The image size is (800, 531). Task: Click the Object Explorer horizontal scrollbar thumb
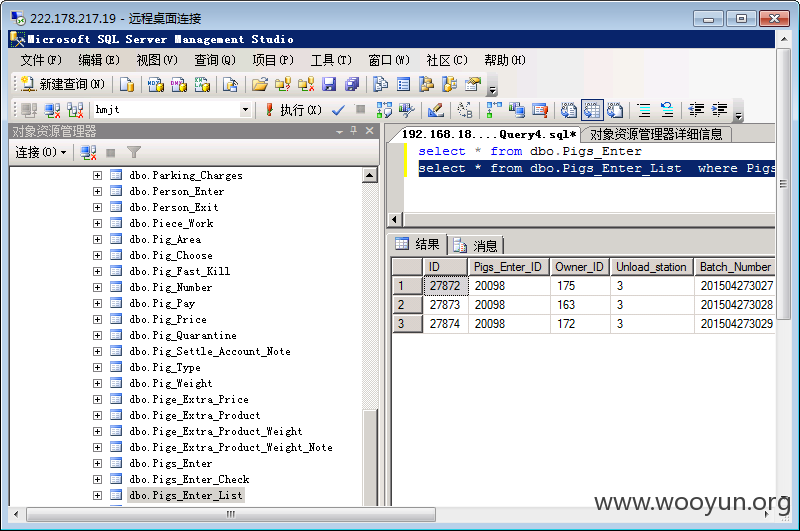coord(231,514)
